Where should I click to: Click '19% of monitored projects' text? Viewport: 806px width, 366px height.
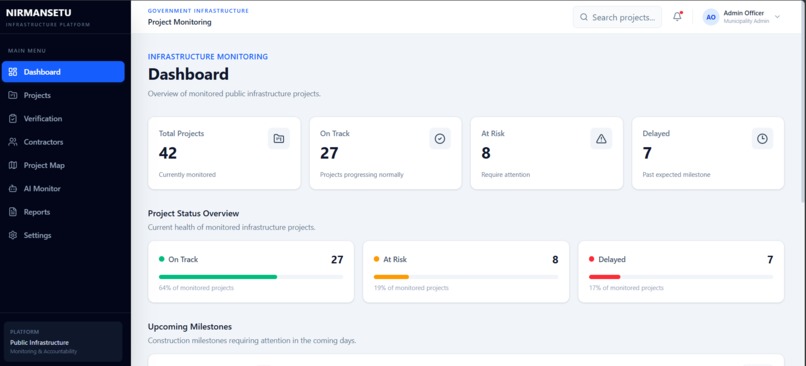point(411,288)
